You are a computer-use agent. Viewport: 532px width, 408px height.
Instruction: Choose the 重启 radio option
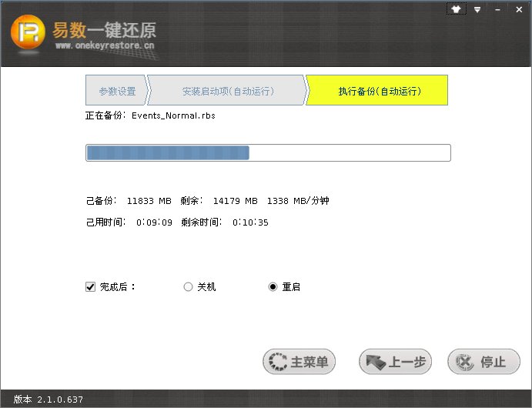pos(273,287)
